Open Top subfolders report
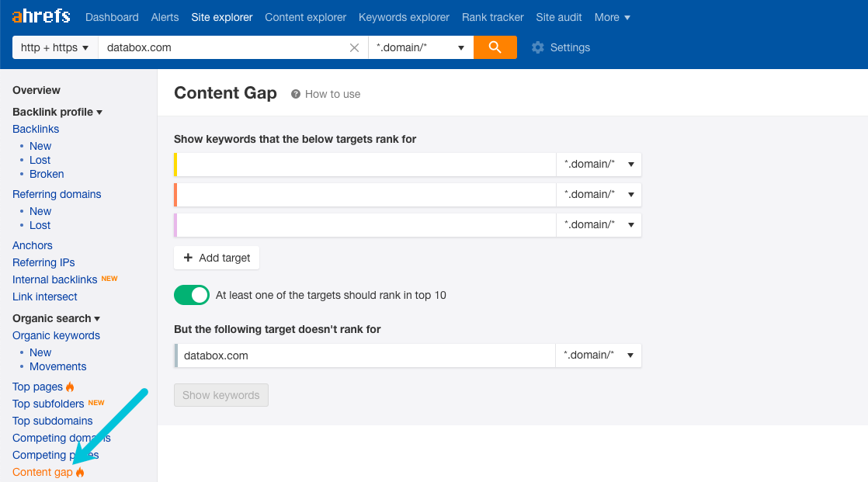 pyautogui.click(x=48, y=404)
